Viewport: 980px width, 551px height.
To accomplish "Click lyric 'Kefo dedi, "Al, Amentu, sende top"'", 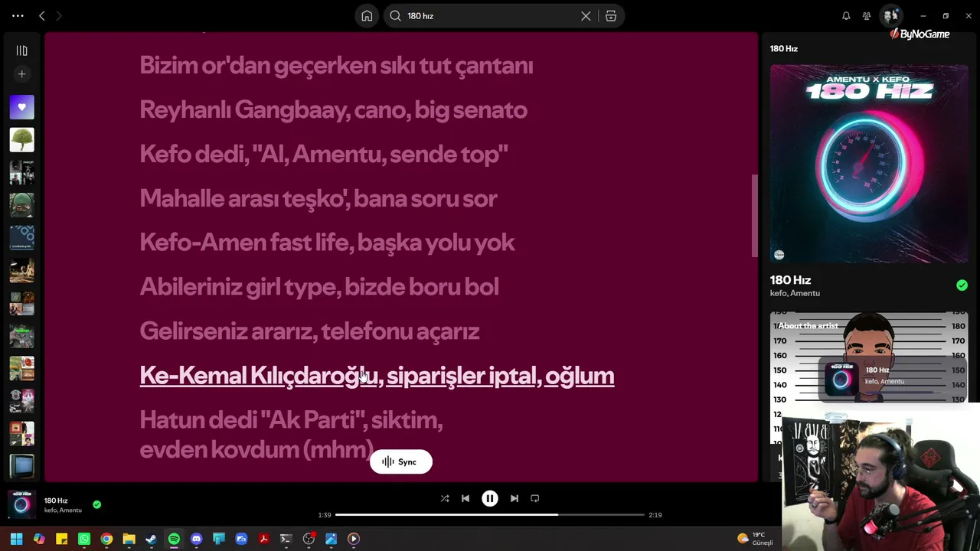I will coord(324,155).
